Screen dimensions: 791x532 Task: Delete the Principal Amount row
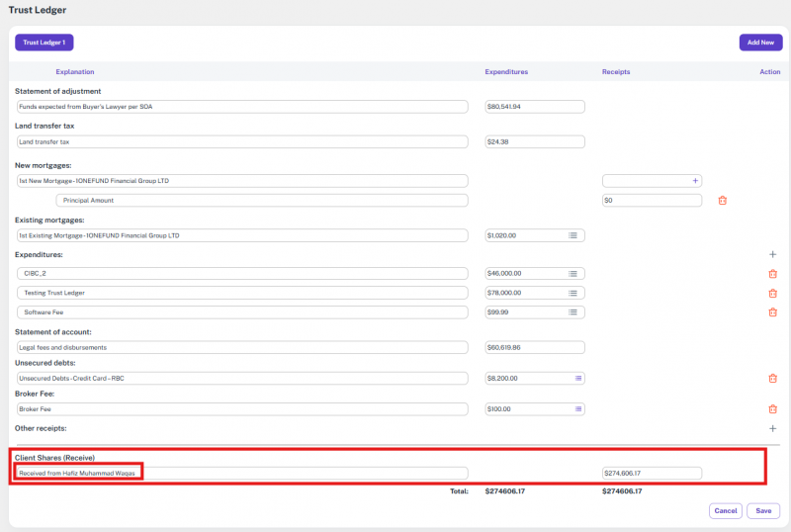point(722,200)
